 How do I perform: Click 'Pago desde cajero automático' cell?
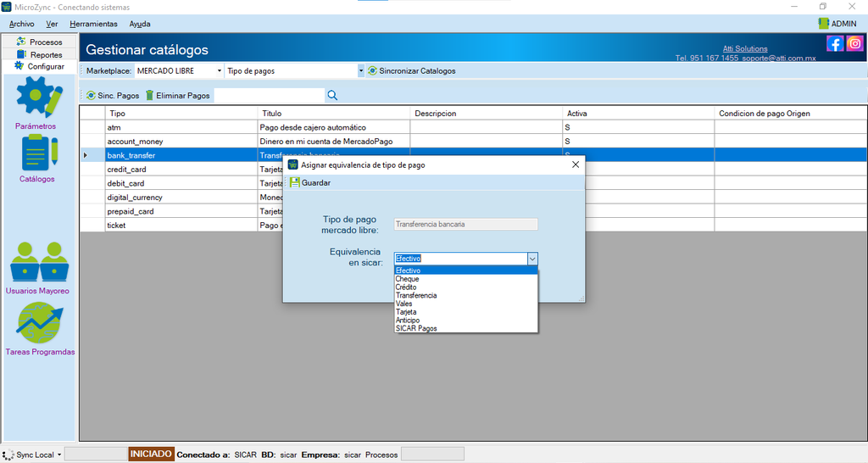[x=334, y=127]
